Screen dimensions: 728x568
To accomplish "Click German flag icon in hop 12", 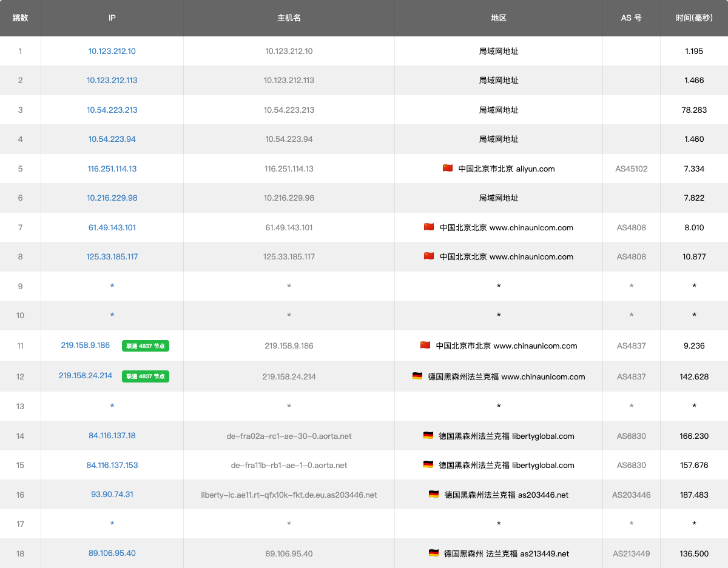I will (x=417, y=376).
